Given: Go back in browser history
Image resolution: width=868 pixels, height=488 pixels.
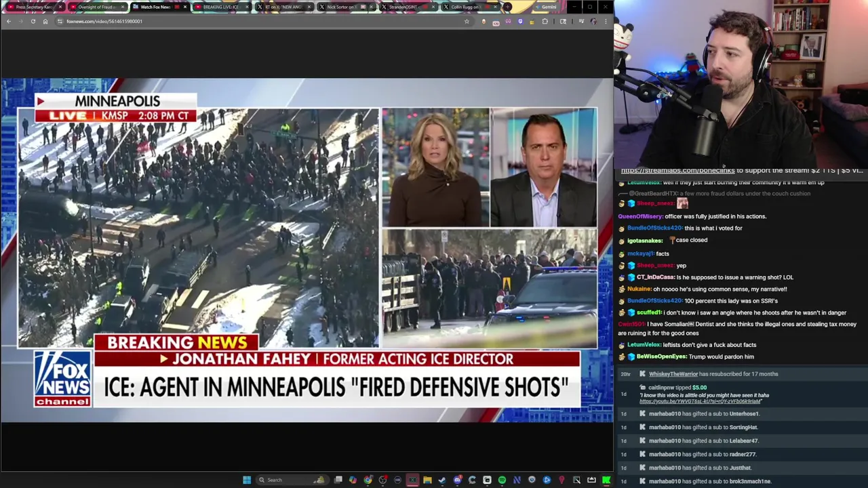Looking at the screenshot, I should tap(8, 21).
